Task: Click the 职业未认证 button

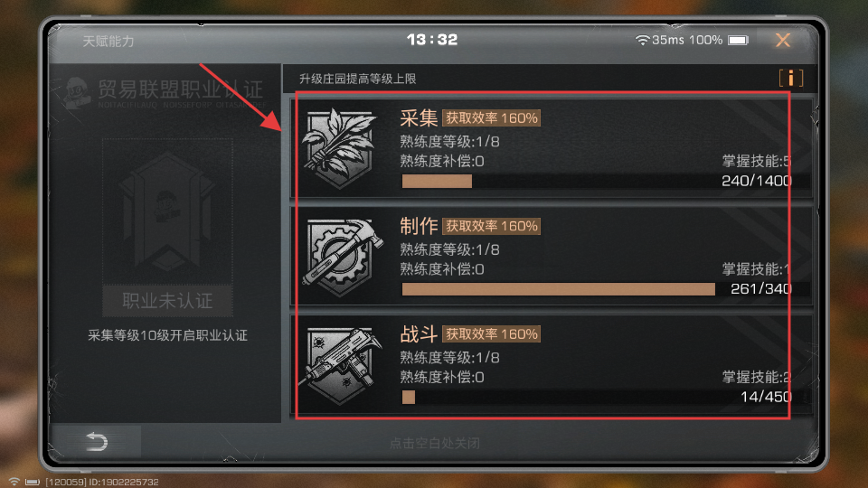Action: 167,300
